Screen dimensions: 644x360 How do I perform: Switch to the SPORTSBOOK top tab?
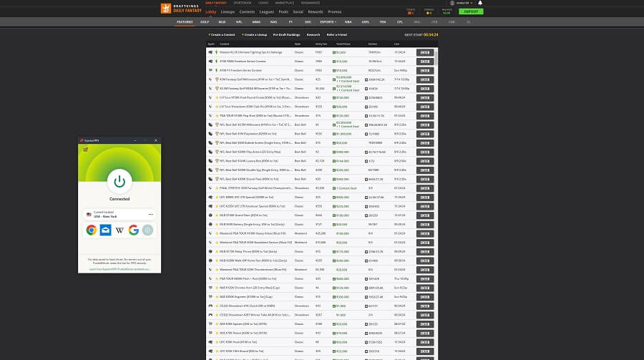[x=243, y=3]
